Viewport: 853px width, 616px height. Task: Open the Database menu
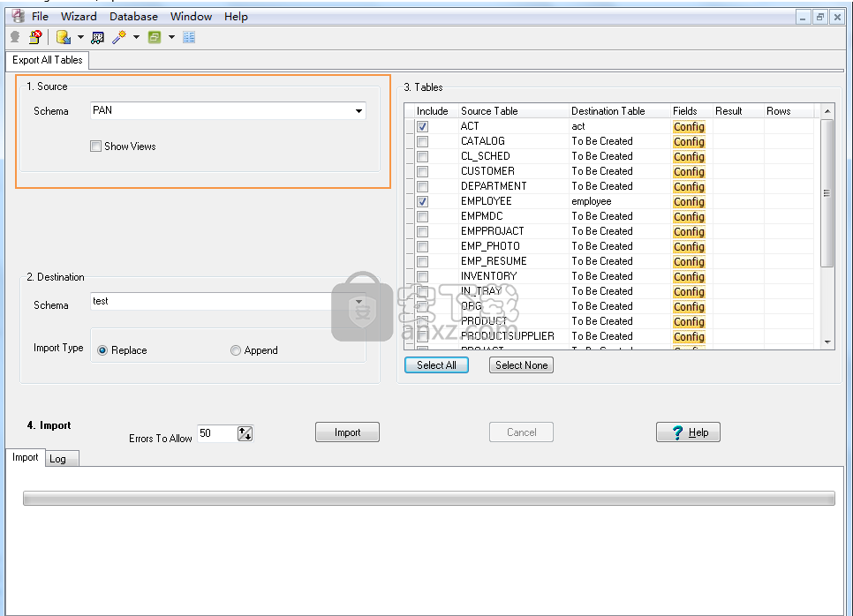tap(133, 16)
